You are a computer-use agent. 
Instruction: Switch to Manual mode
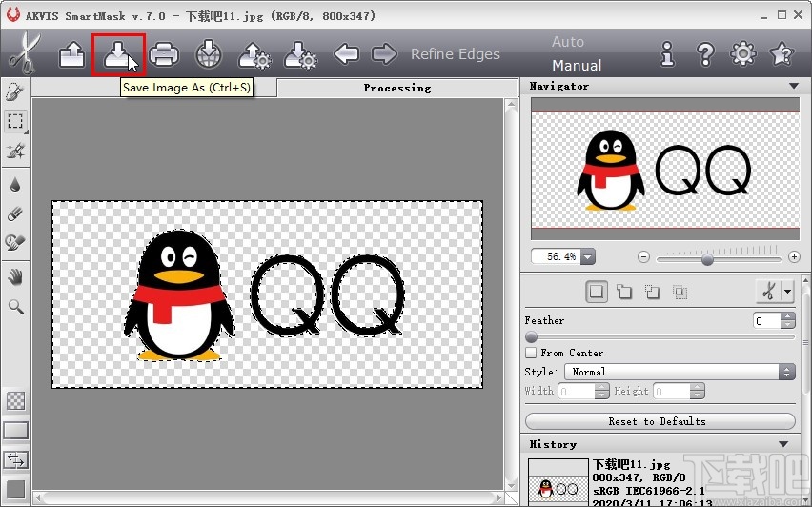click(577, 65)
